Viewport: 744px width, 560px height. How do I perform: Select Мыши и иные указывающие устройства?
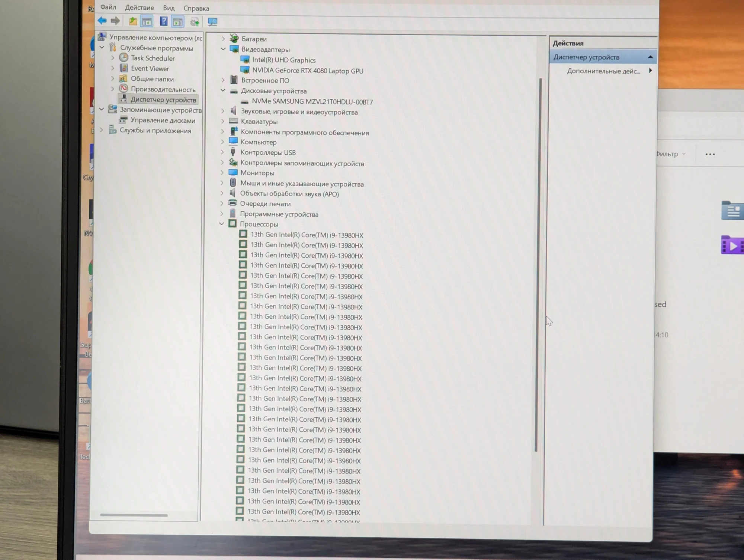click(302, 184)
